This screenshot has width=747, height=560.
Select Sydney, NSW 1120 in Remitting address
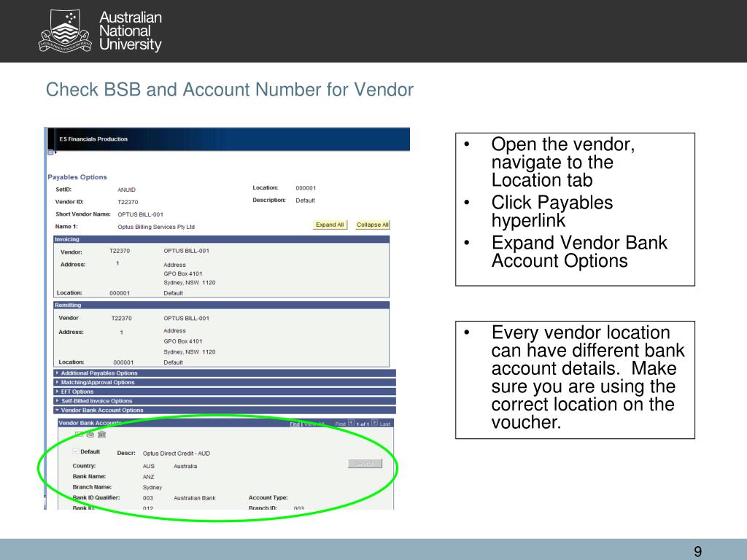(x=190, y=352)
